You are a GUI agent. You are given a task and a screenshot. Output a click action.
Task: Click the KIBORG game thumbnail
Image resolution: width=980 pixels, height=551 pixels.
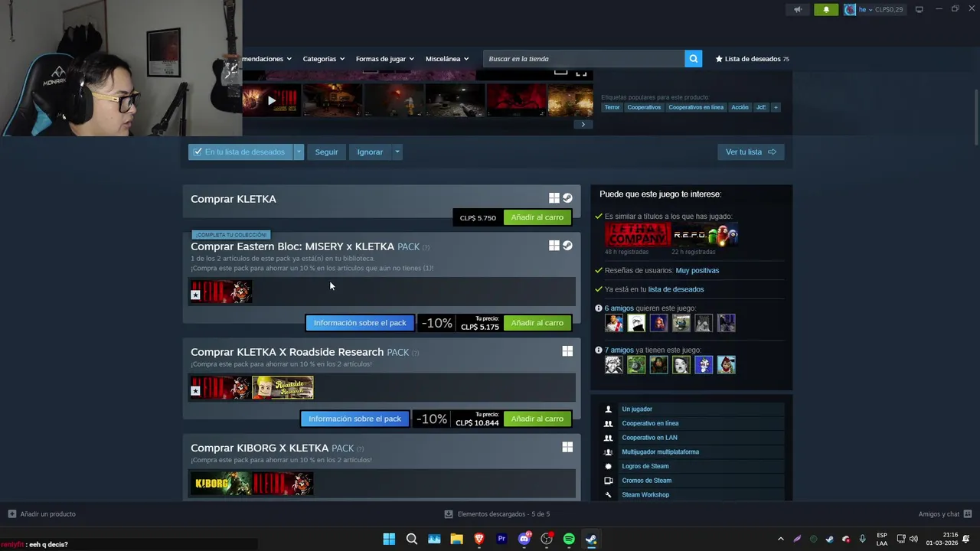(220, 484)
